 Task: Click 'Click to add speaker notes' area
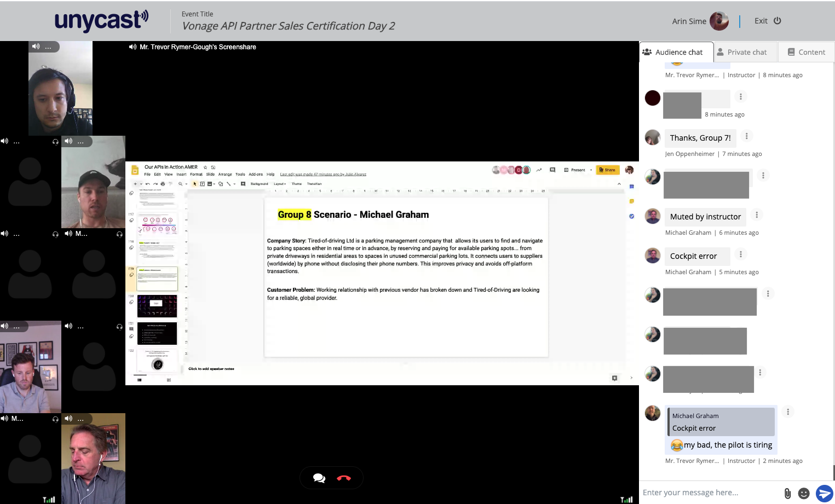211,369
